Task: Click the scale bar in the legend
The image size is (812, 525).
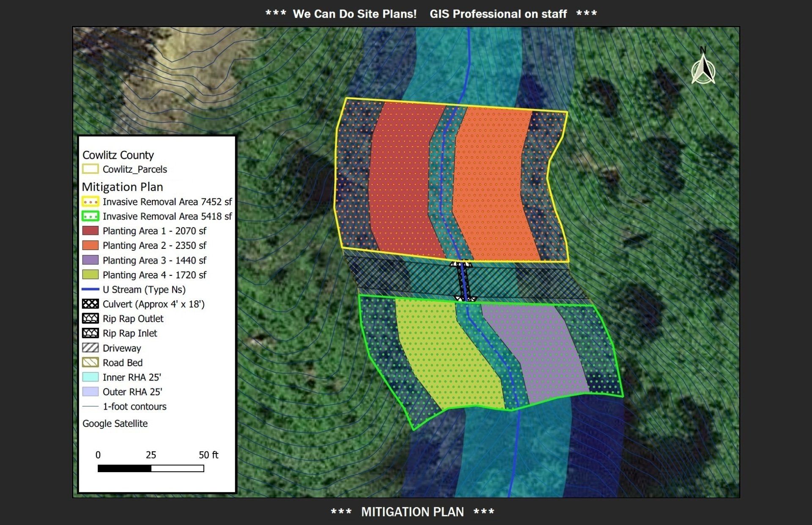Action: pos(151,468)
